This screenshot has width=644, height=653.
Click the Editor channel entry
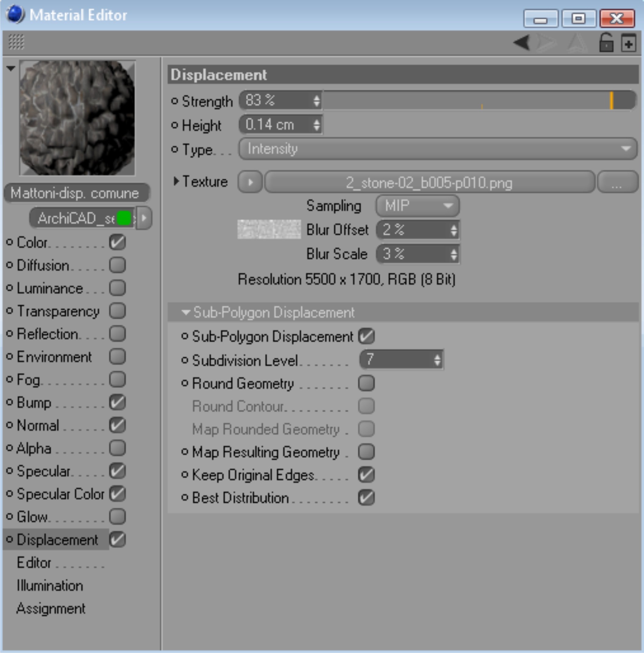pyautogui.click(x=34, y=563)
